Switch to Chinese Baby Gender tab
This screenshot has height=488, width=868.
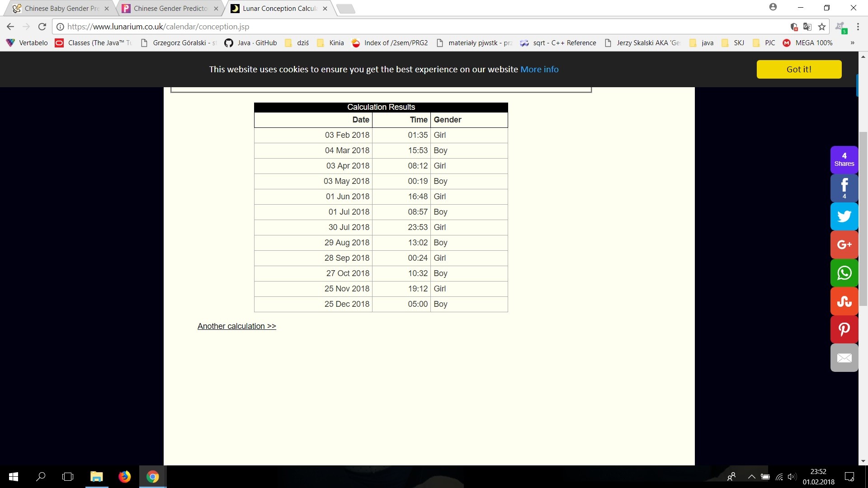(x=61, y=8)
